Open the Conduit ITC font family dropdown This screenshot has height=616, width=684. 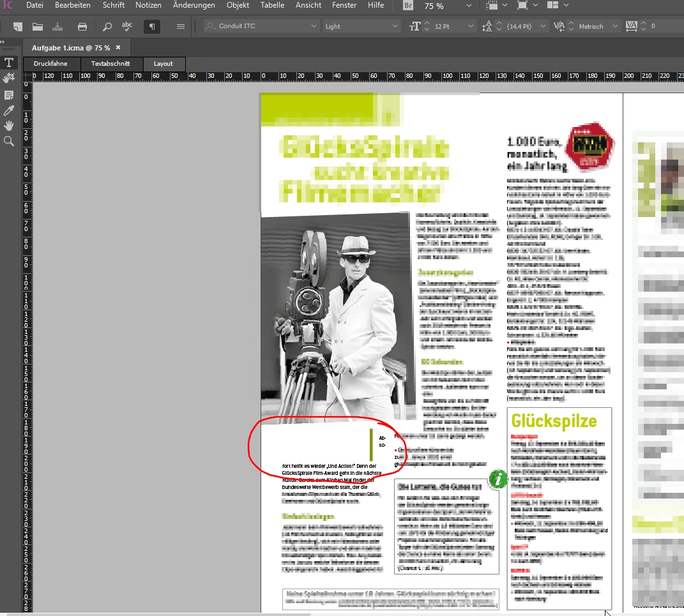pyautogui.click(x=314, y=26)
